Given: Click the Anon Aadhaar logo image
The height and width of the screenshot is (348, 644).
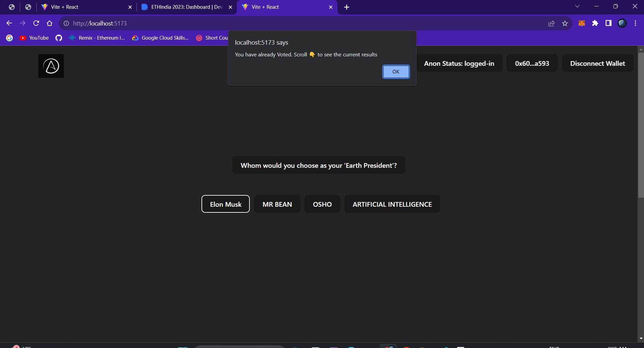Looking at the screenshot, I should pyautogui.click(x=51, y=66).
